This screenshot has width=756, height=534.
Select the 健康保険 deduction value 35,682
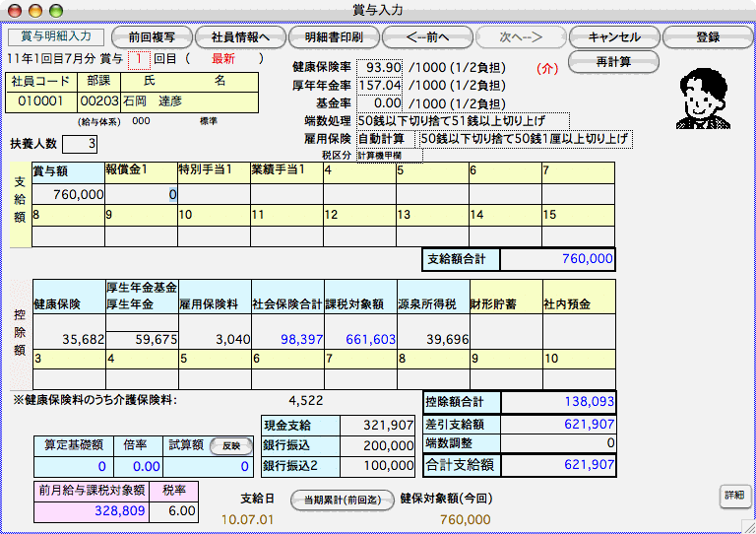68,339
